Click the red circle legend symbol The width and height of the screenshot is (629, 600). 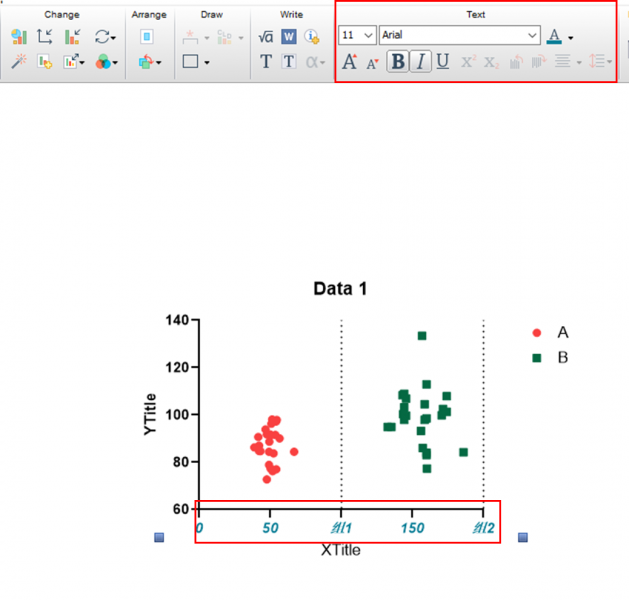coord(537,333)
